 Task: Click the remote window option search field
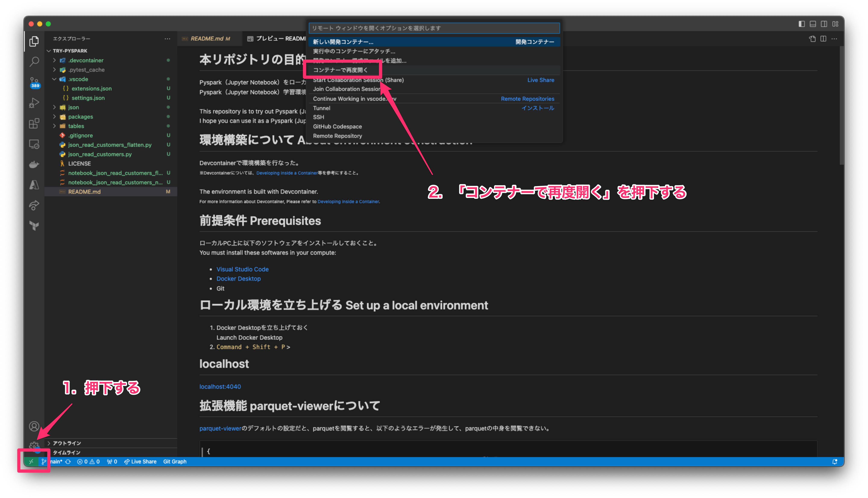click(434, 28)
